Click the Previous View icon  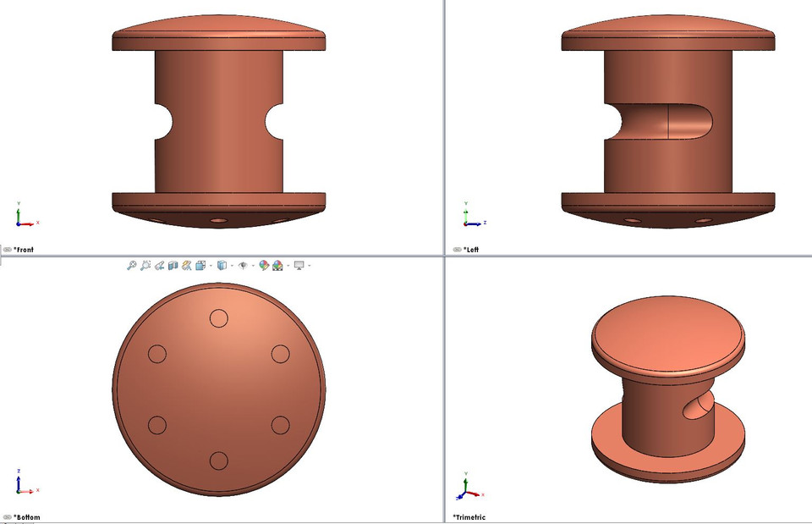coord(160,264)
